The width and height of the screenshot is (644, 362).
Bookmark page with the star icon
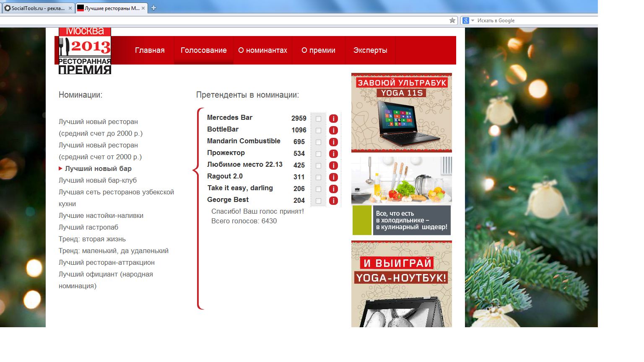[x=452, y=21]
